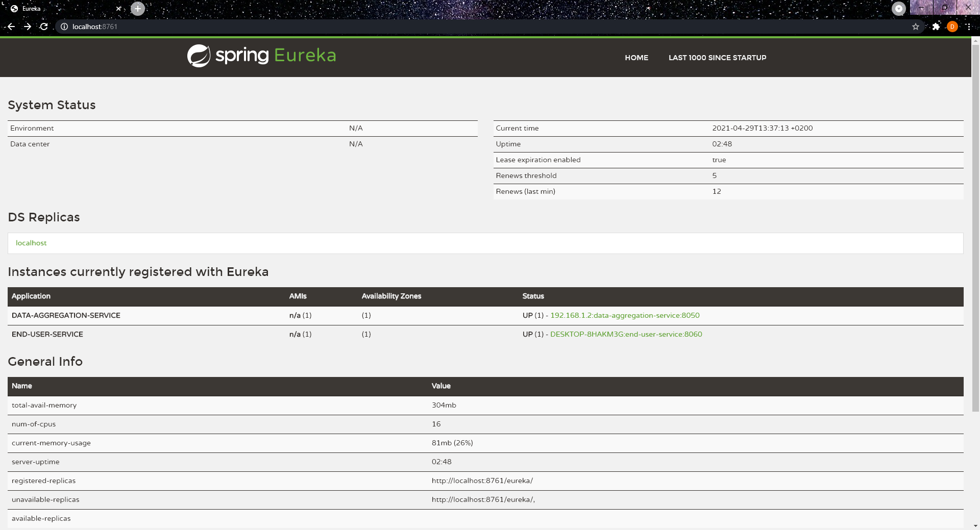Click the Application column header
980x530 pixels.
tap(31, 296)
